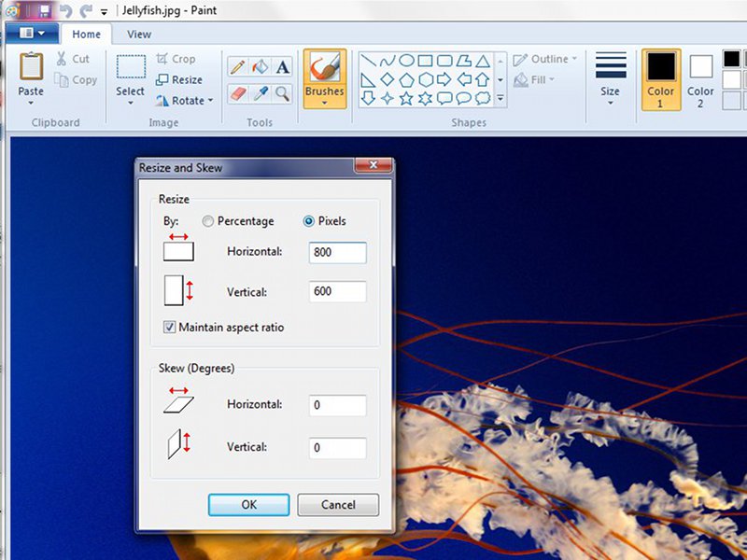Select the Magnifier tool
The image size is (747, 560).
point(283,93)
